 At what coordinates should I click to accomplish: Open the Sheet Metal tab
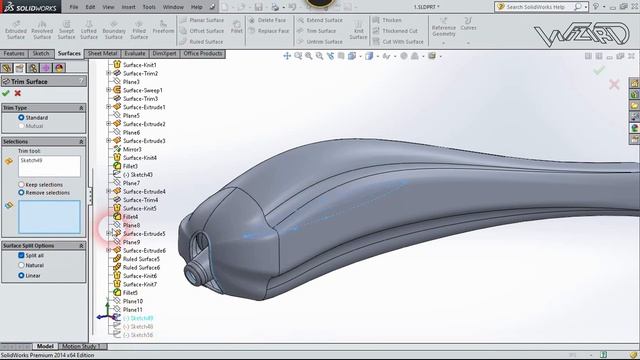click(x=102, y=54)
